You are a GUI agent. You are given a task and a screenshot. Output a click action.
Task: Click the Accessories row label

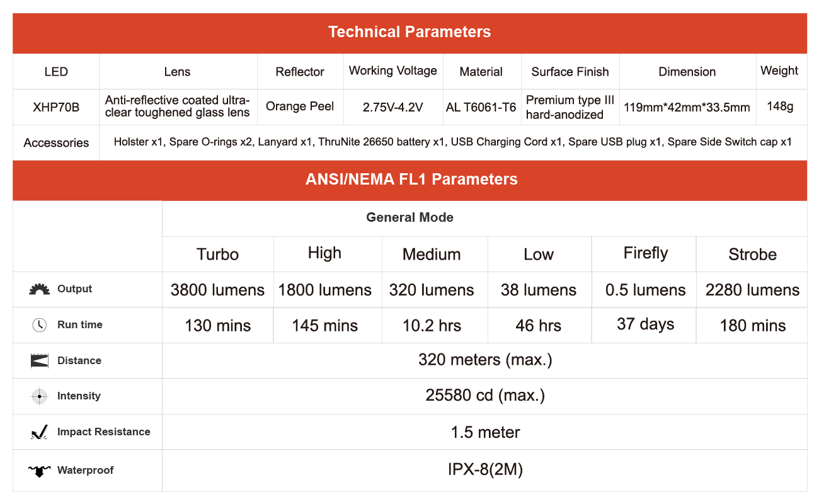(56, 143)
